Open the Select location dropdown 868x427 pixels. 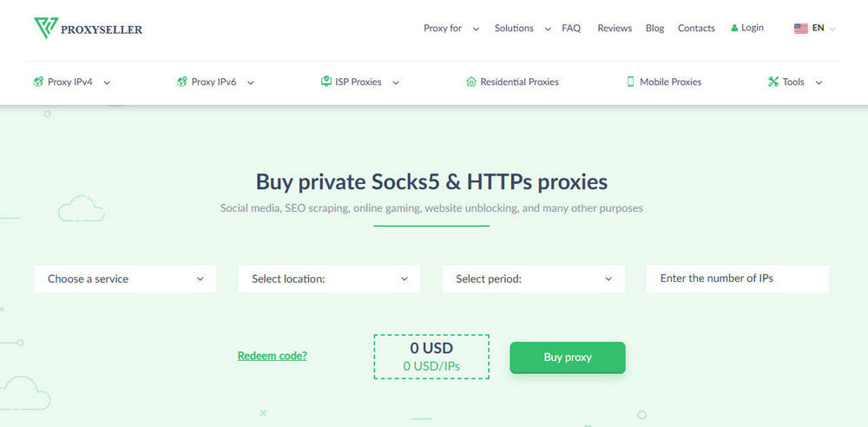tap(329, 279)
